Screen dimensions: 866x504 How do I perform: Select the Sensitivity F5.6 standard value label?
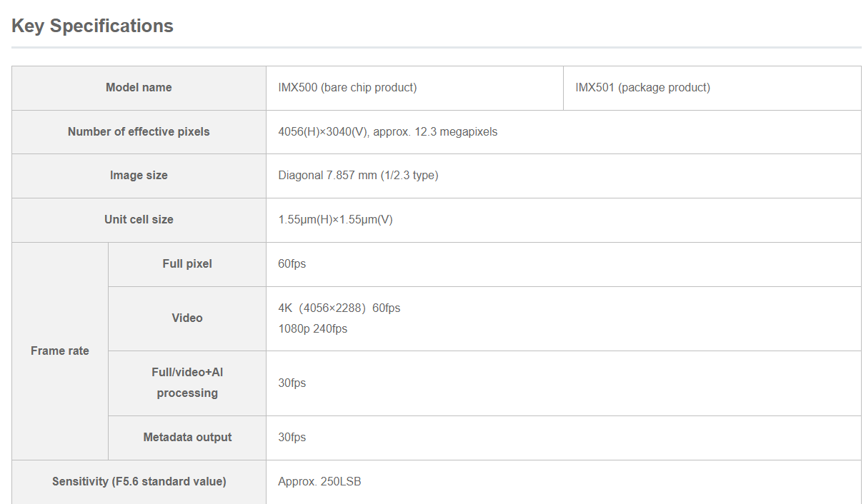tap(139, 481)
